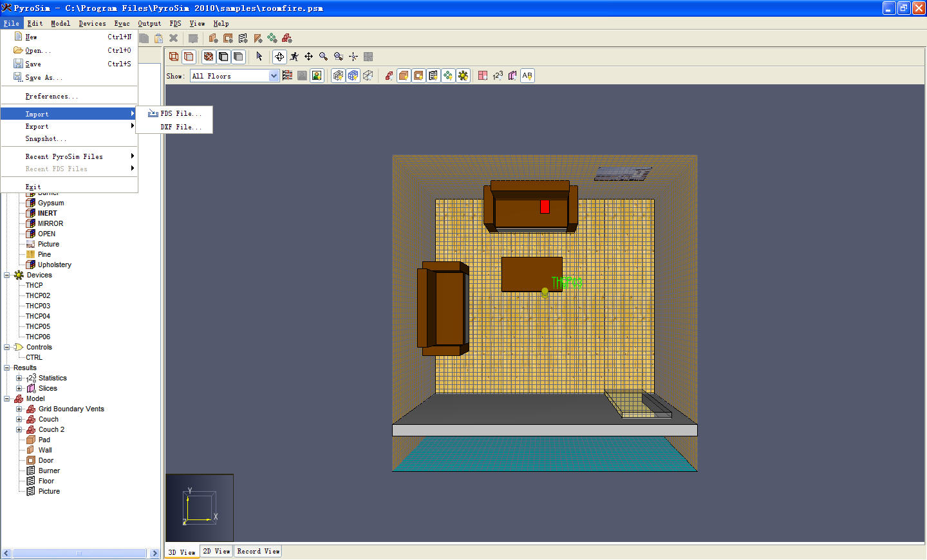Click the tree panel scroll left arrow

pos(6,554)
